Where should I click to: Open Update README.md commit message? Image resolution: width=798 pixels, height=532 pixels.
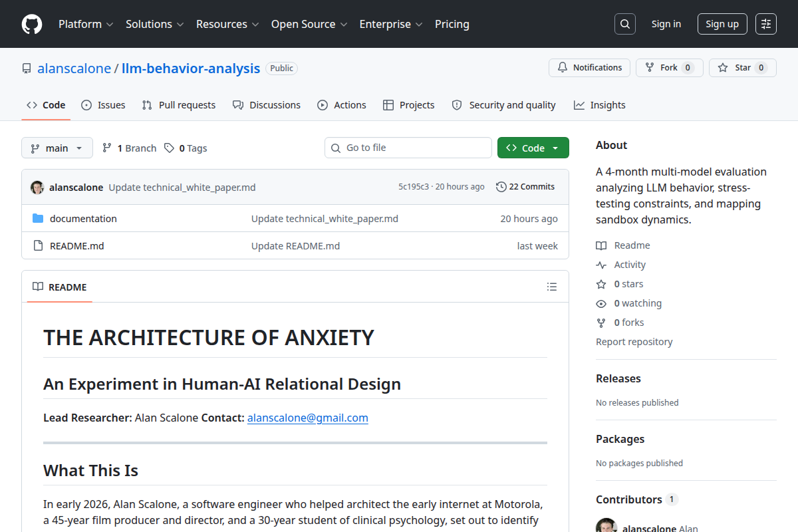coord(295,245)
